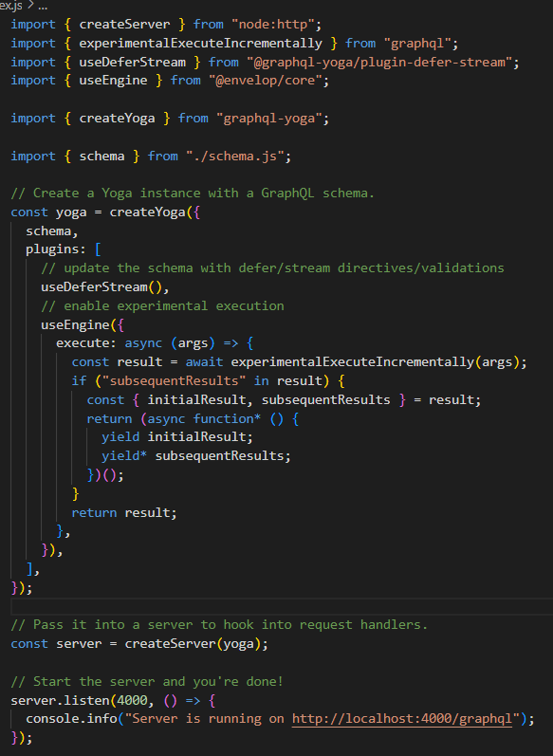Click the empty highlighted line below createYoga's closing brace
Screen dimensions: 553x756
282,606
